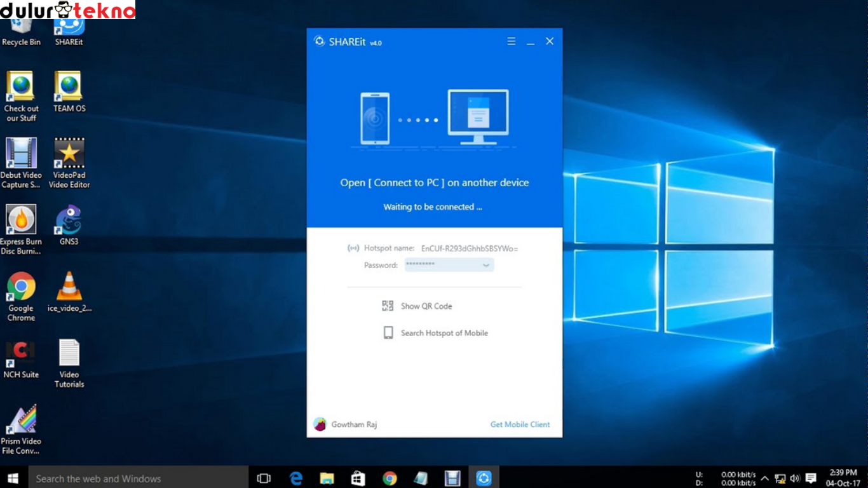The height and width of the screenshot is (488, 868).
Task: Click the Open Connect to PC instruction
Action: pos(435,183)
